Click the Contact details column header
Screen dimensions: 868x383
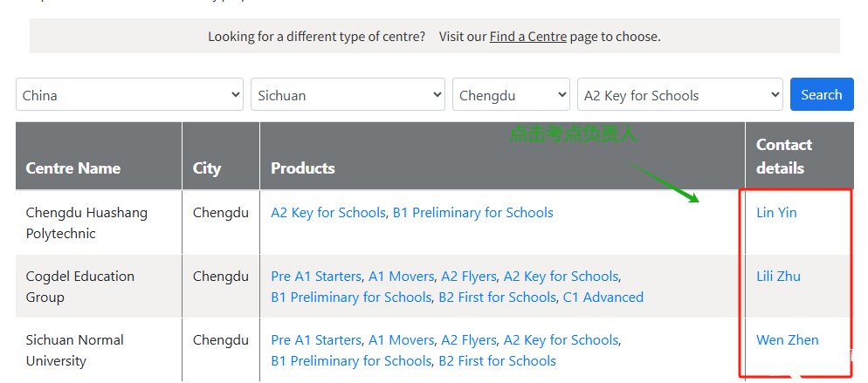[784, 156]
